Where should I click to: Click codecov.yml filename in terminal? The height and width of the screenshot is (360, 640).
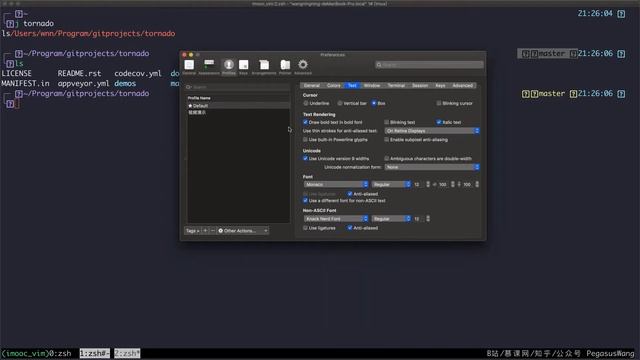tap(138, 73)
